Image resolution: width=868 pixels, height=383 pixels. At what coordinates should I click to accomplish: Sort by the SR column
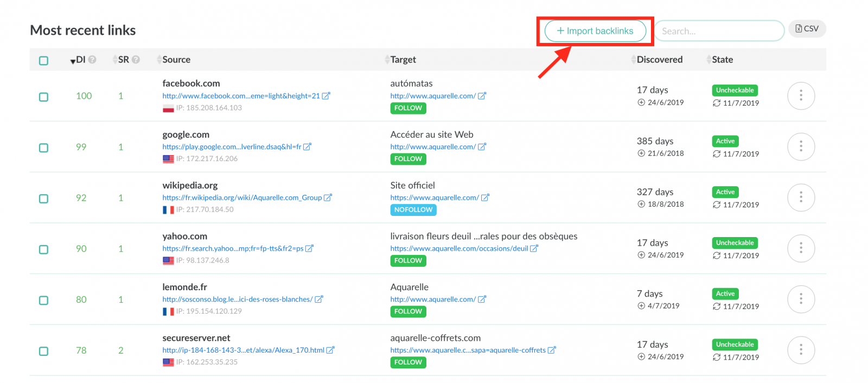[x=120, y=60]
